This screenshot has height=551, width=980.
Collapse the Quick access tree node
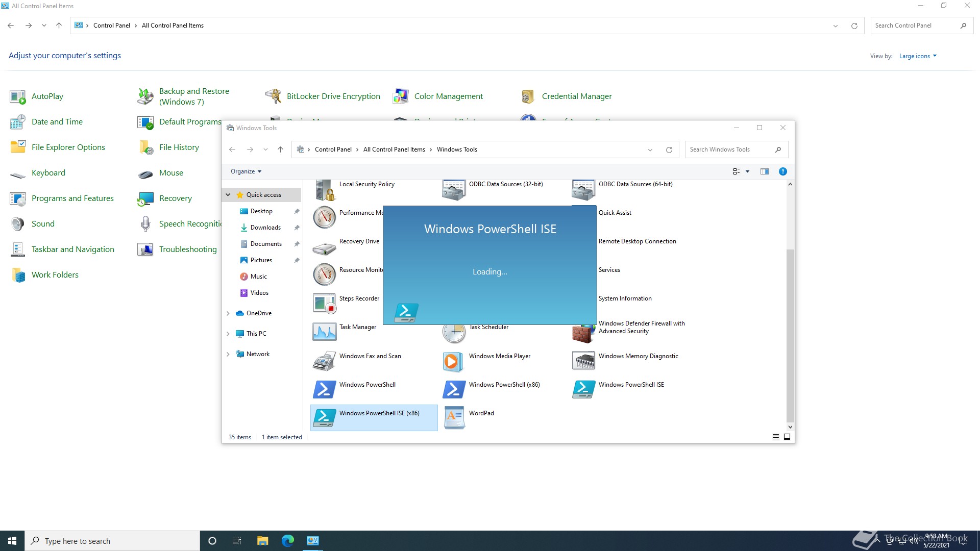coord(228,195)
